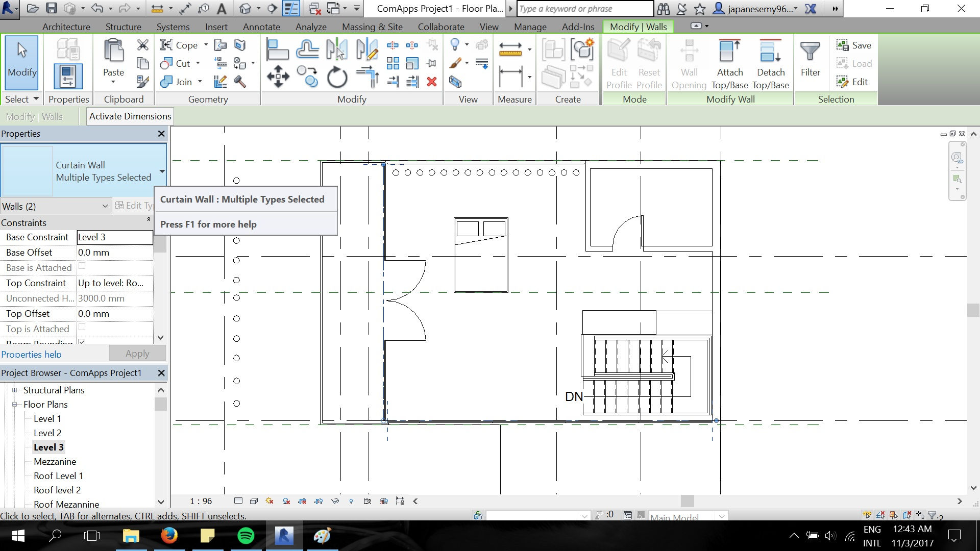Click the Activate Dimensions button

[130, 116]
